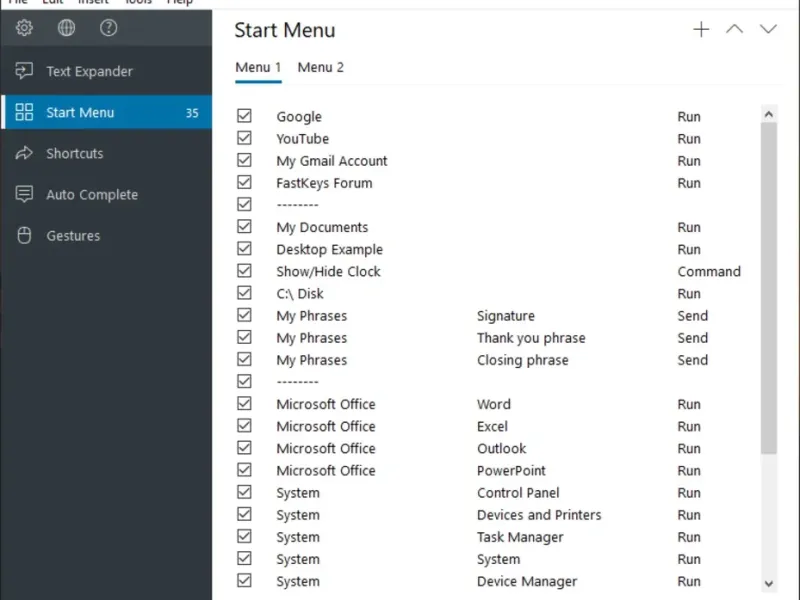Move item down with chevron arrow
This screenshot has width=800, height=600.
tap(768, 30)
